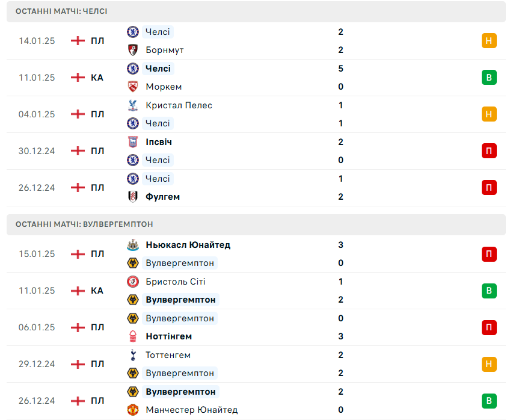Click the Bristol City crest icon
The image size is (513, 420).
coord(133,282)
